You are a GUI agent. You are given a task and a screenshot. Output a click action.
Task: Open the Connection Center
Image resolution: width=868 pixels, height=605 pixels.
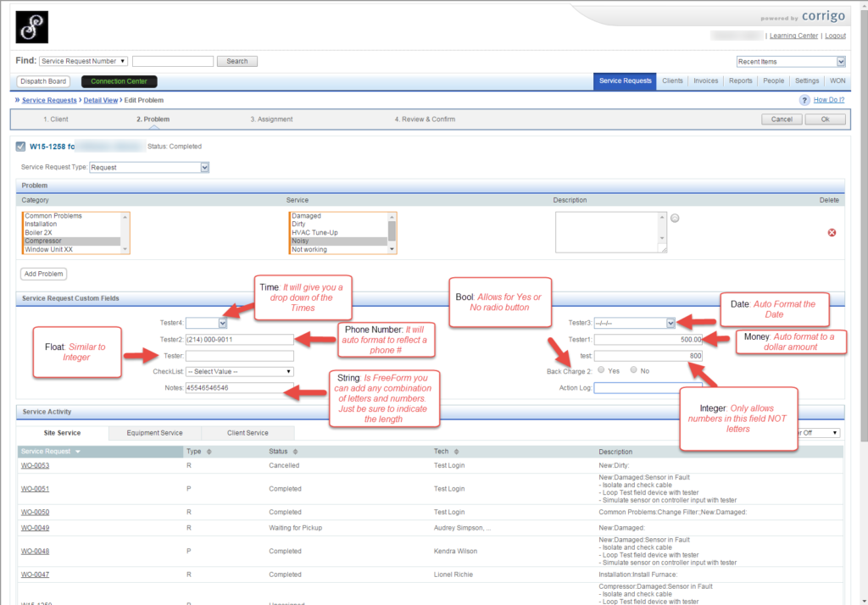pyautogui.click(x=119, y=81)
